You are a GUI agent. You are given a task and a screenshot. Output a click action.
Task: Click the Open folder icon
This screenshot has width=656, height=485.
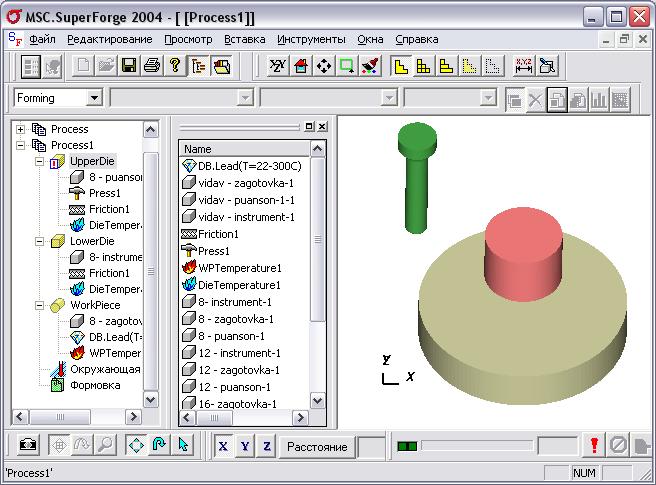tap(106, 66)
